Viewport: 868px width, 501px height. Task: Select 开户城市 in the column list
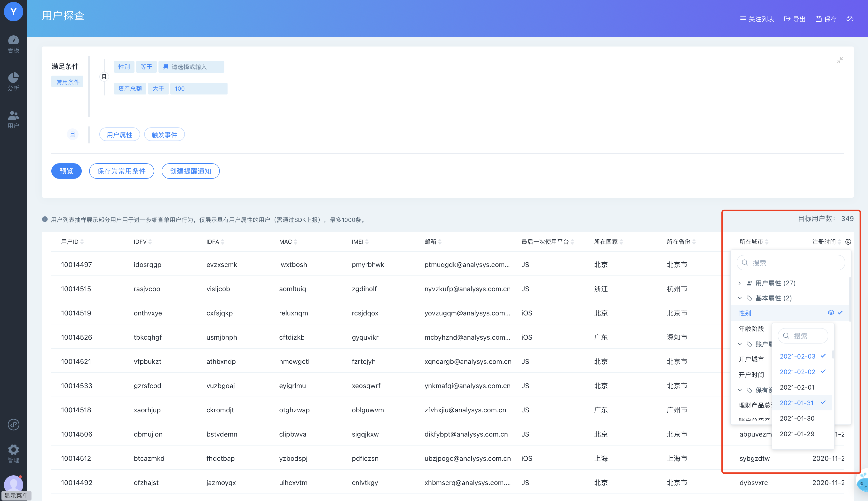[x=751, y=359]
